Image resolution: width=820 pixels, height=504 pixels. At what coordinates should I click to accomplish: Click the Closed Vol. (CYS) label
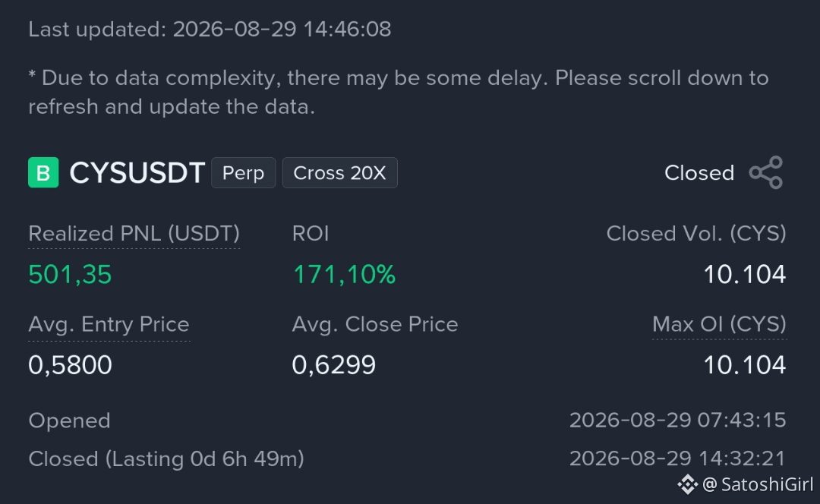696,234
